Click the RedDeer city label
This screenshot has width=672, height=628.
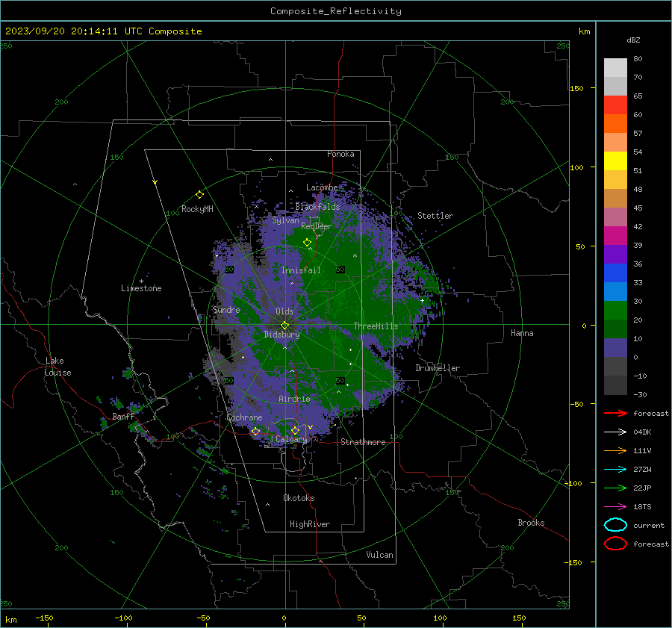pos(317,226)
